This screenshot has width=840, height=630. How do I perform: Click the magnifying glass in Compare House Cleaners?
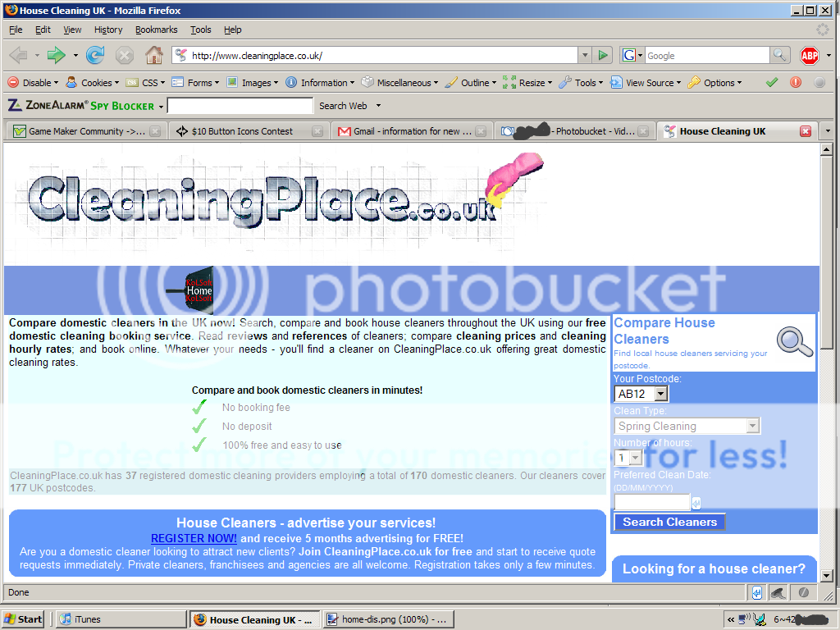pyautogui.click(x=794, y=342)
